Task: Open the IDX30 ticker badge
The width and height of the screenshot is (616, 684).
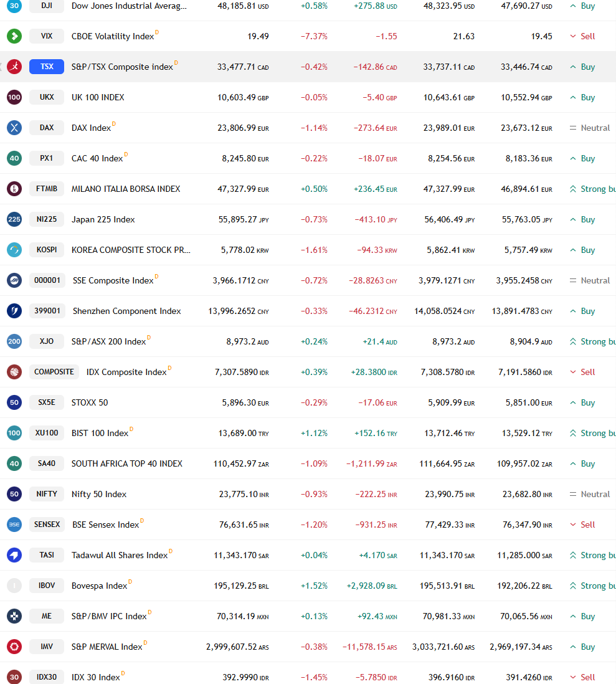Action: (x=47, y=677)
